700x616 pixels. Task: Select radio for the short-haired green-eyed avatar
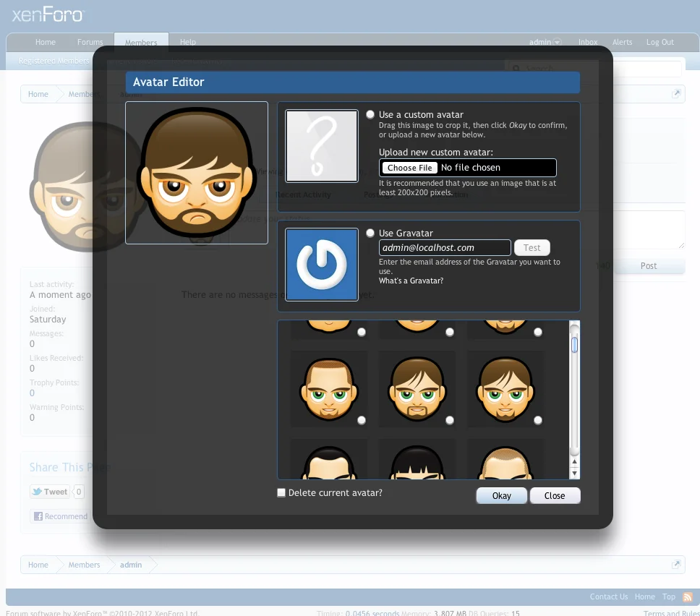(362, 420)
